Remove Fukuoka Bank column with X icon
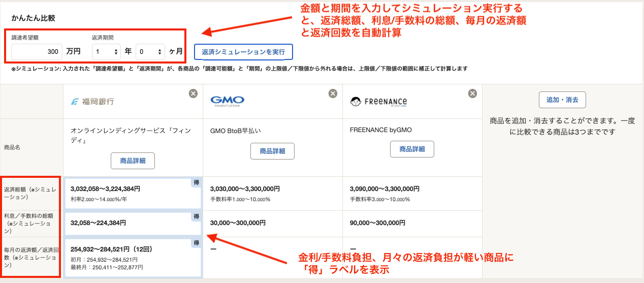Viewport: 644px width, 283px height. (193, 93)
